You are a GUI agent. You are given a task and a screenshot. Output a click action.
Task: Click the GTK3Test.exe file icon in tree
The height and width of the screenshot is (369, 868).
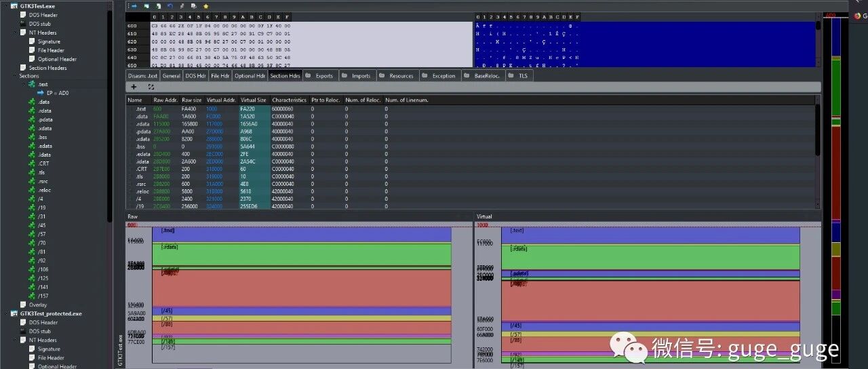(14, 6)
